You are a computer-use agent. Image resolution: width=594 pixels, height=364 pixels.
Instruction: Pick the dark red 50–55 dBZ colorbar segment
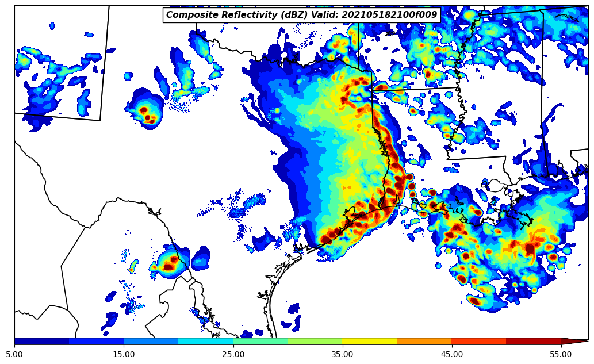533,341
